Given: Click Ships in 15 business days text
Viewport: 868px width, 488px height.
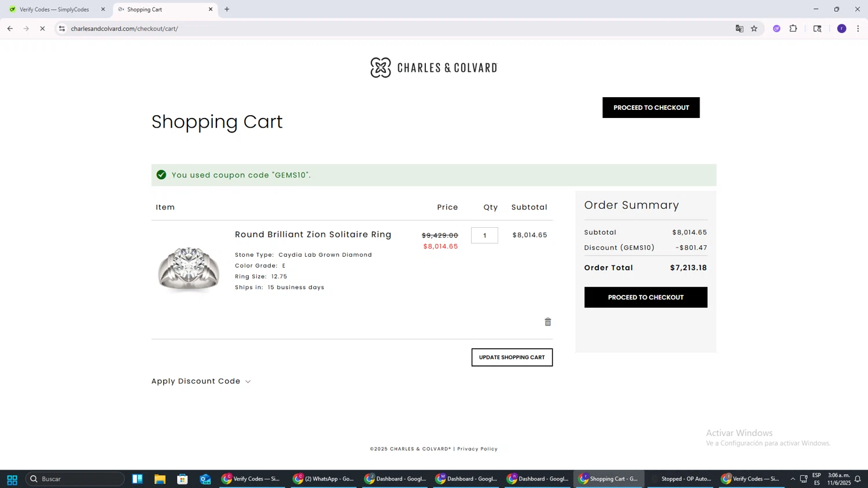Looking at the screenshot, I should coord(279,287).
